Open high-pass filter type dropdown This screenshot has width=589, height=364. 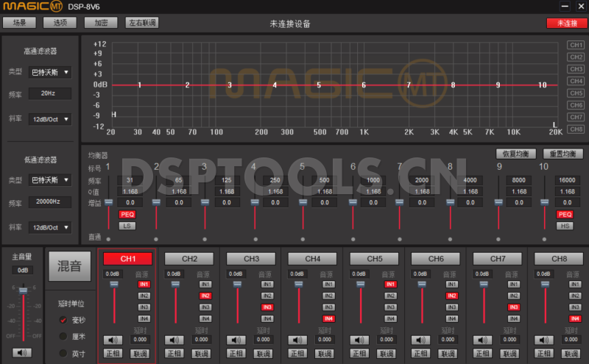tap(50, 72)
